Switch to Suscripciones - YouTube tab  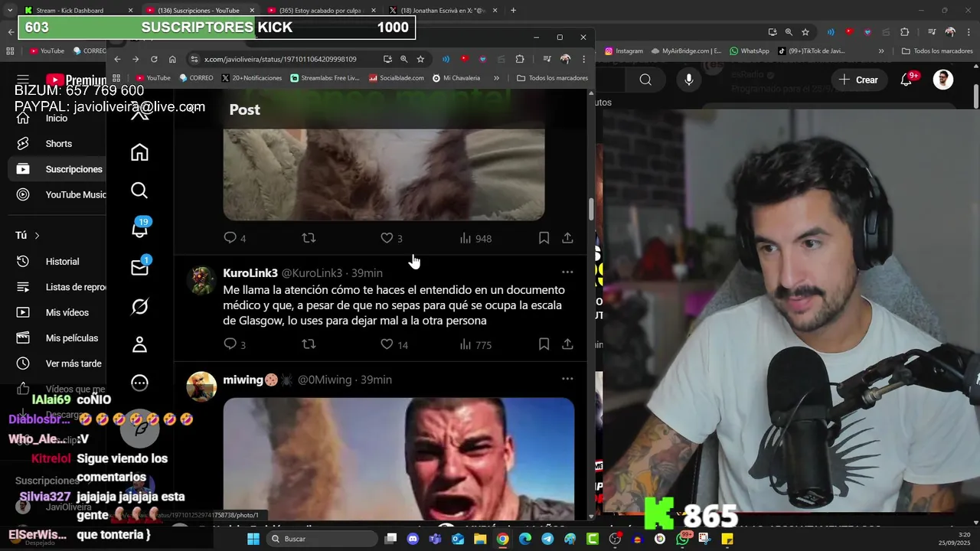coord(199,11)
